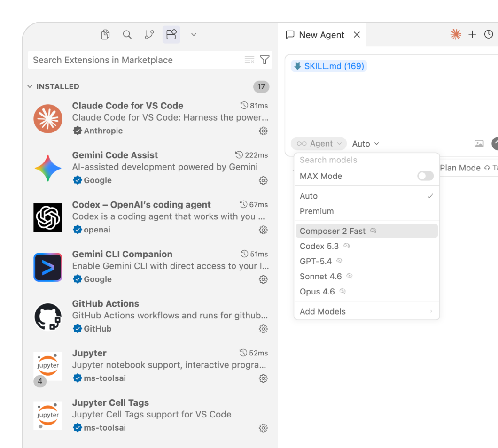Click the SKILL.md (169) attachment chip
This screenshot has width=498, height=448.
coord(329,66)
